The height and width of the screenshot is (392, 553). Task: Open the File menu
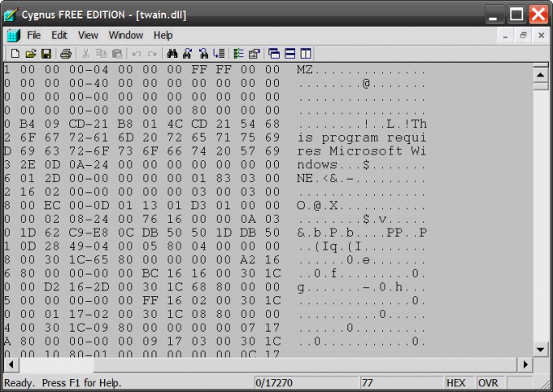(x=34, y=35)
